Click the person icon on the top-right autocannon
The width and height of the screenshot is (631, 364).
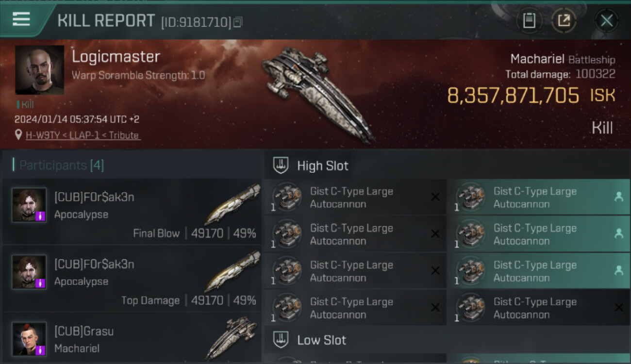tap(618, 197)
